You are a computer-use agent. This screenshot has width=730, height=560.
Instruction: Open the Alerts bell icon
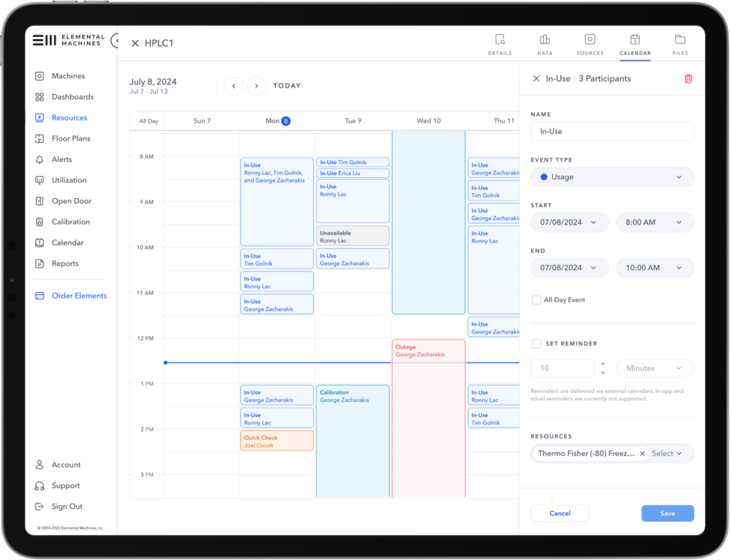tap(40, 160)
